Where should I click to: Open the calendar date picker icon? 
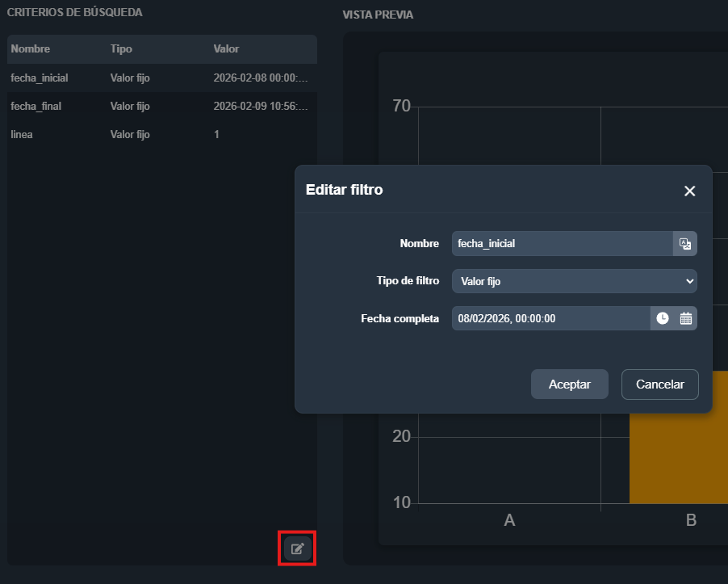pyautogui.click(x=685, y=318)
